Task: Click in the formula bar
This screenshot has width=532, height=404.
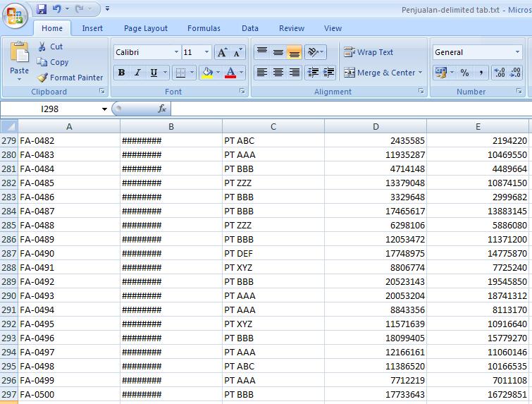Action: pos(351,109)
